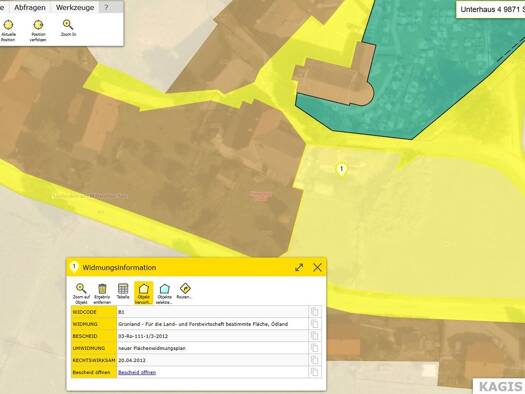
Task: Click the Ergebnis entfernen trash icon
Action: [x=102, y=293]
